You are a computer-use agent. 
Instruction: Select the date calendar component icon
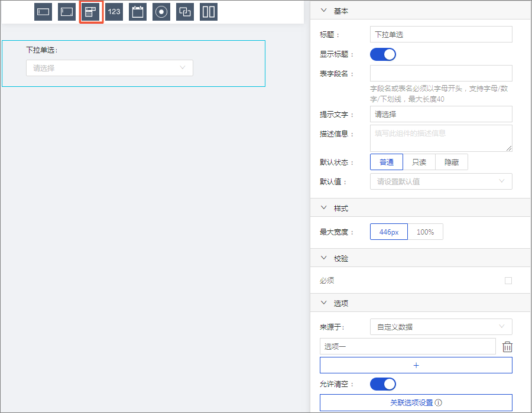click(138, 12)
